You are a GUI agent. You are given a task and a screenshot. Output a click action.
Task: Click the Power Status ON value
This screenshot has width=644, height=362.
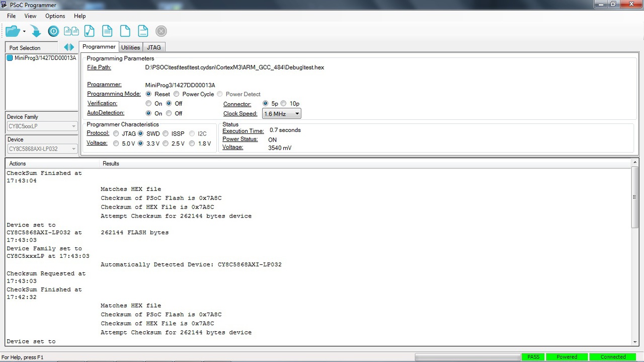click(x=272, y=140)
